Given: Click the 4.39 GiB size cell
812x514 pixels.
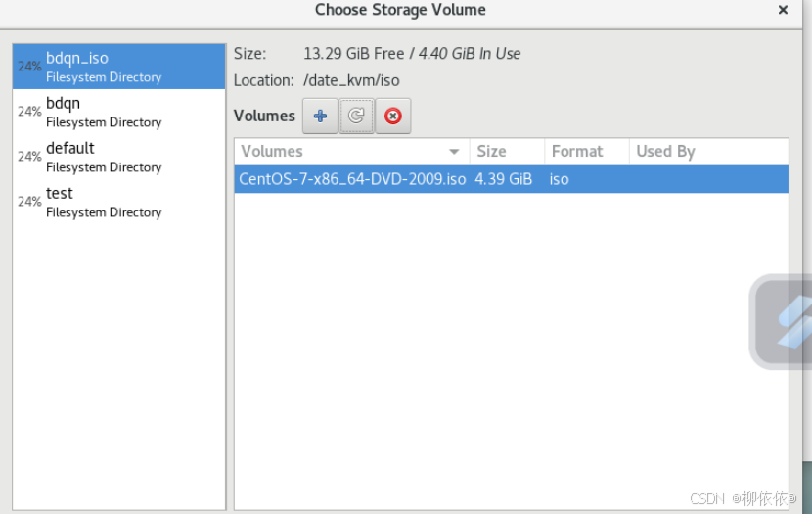Looking at the screenshot, I should click(503, 179).
